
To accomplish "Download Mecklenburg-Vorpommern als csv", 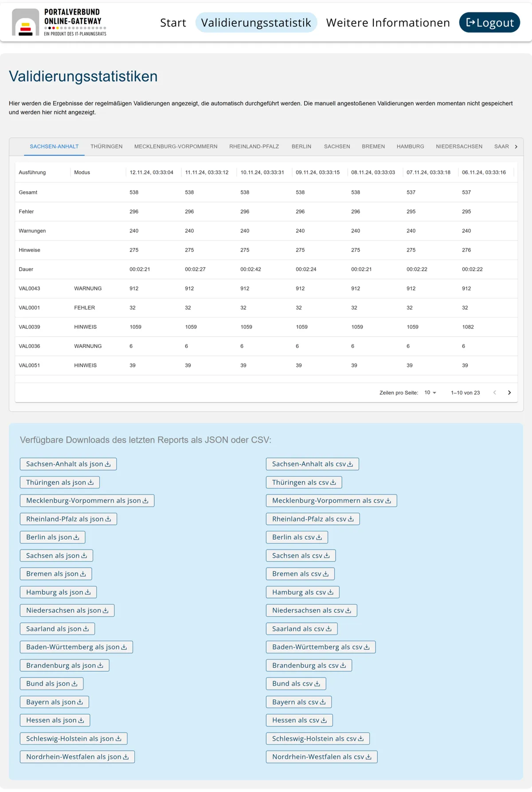I will [x=332, y=500].
